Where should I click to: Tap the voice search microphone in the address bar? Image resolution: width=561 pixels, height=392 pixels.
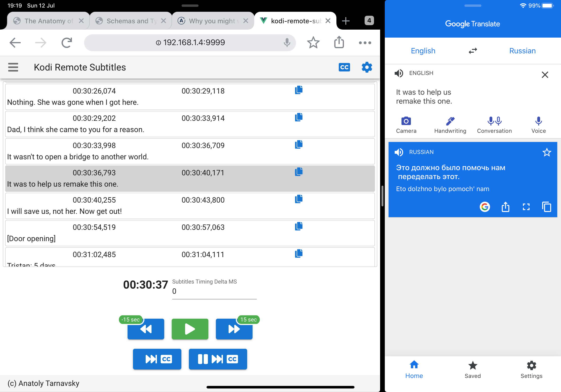pos(287,43)
